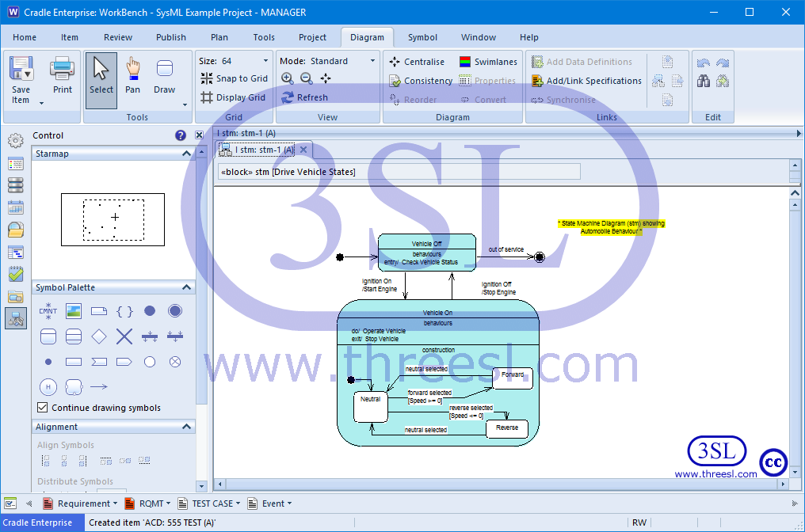Open the Publish ribbon tab

[171, 37]
